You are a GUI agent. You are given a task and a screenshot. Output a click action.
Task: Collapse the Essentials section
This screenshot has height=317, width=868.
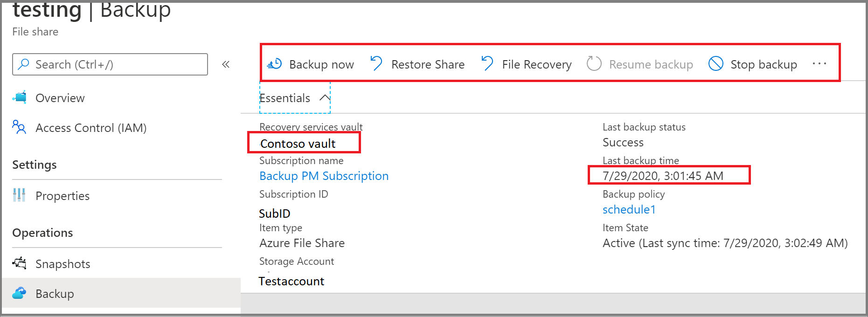pos(325,97)
